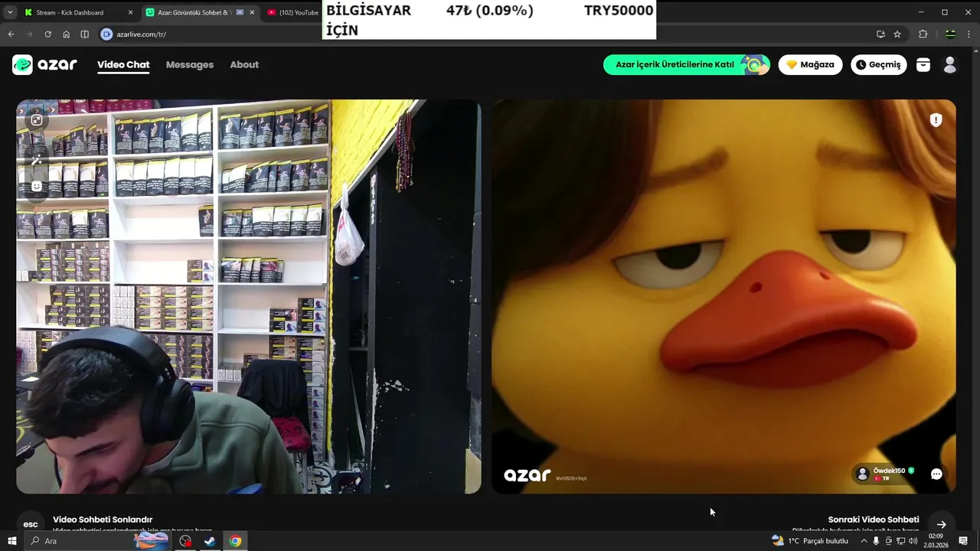Viewport: 980px width, 551px height.
Task: Open Steam from the taskbar
Action: click(x=209, y=541)
